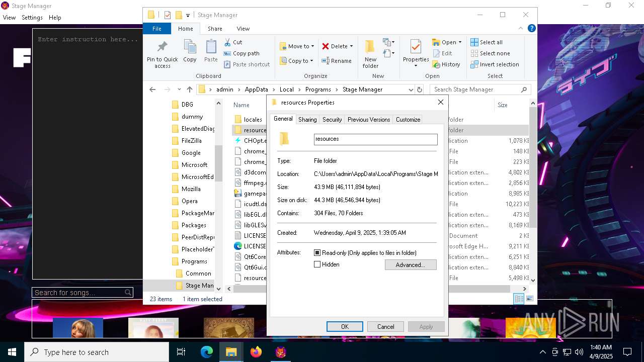Select the Mozilla folder in tree

click(191, 189)
